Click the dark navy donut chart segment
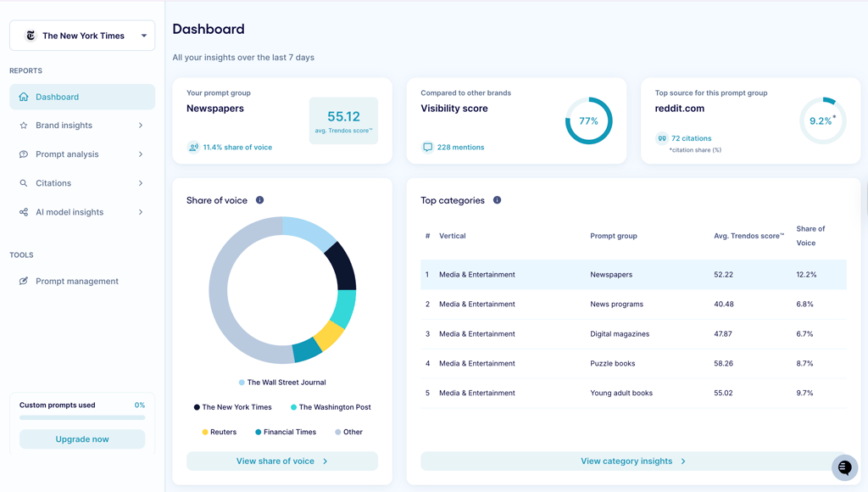Screen dimensions: 868x492 (342, 266)
